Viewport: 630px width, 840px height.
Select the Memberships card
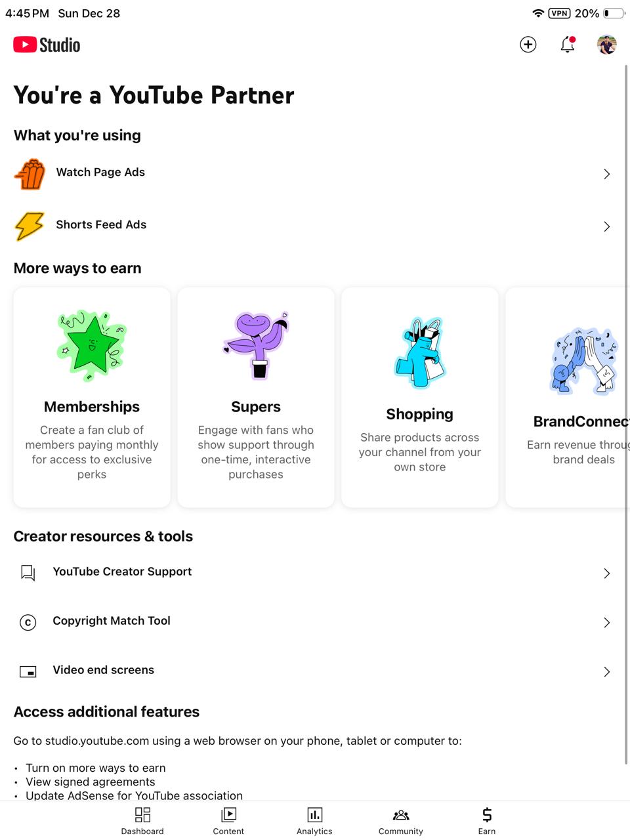[x=92, y=397]
